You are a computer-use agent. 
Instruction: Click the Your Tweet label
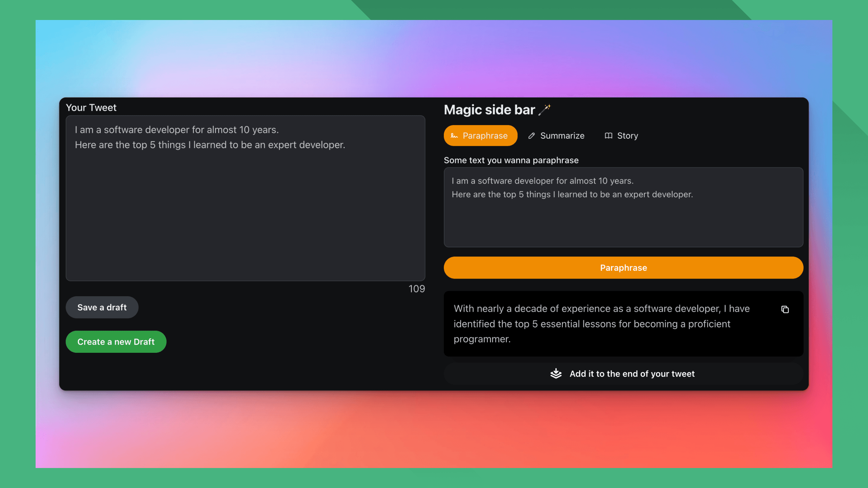91,108
